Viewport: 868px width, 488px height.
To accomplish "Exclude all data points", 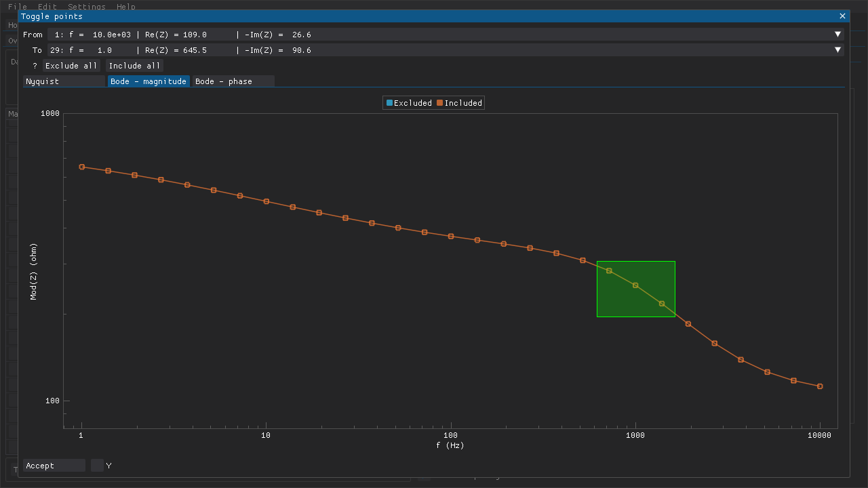I will click(71, 66).
